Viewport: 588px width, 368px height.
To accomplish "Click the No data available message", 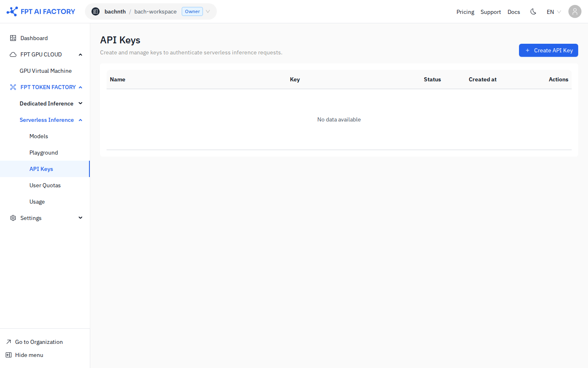I will [339, 119].
